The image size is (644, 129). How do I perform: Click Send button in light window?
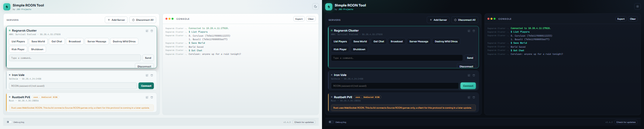tap(148, 58)
